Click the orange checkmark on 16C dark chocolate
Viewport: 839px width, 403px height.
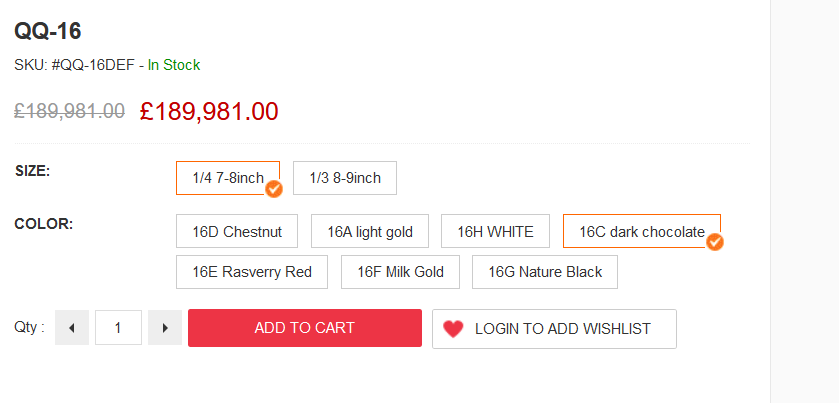coord(715,242)
